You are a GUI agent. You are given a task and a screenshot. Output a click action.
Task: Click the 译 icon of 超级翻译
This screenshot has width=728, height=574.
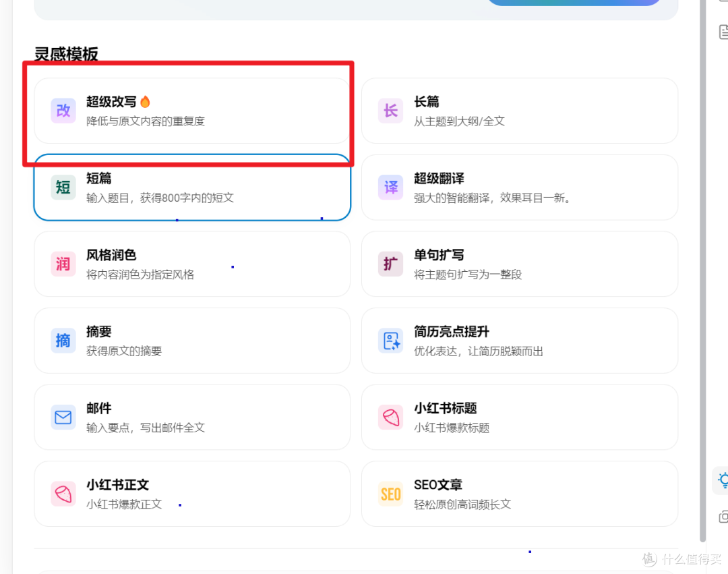(x=390, y=187)
